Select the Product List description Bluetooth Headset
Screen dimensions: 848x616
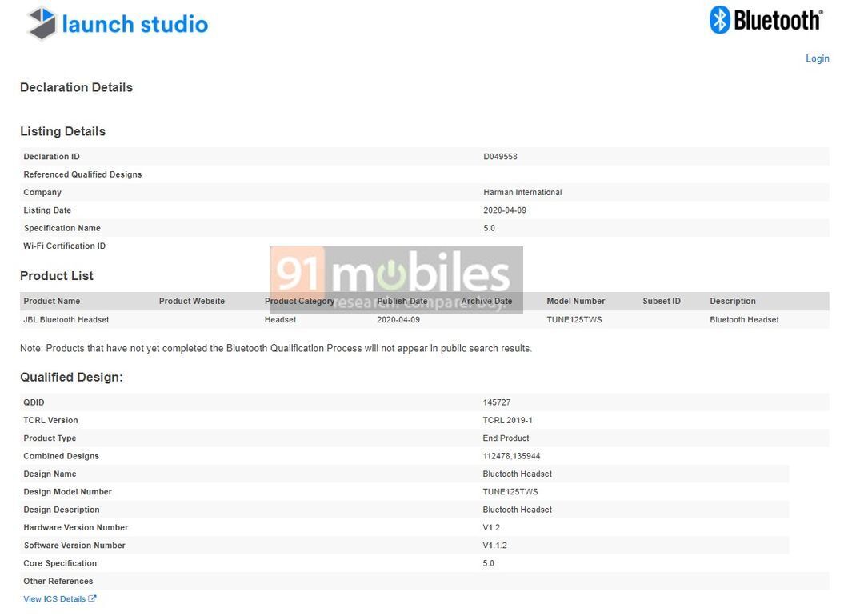point(744,320)
